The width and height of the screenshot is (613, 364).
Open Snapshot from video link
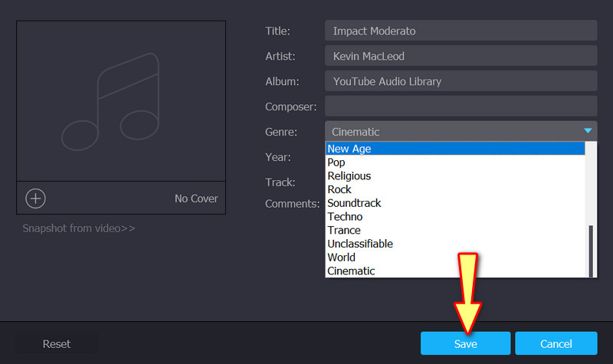coord(79,228)
